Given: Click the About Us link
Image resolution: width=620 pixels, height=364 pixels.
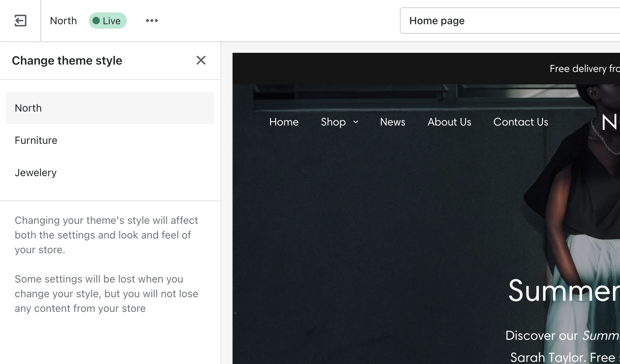Looking at the screenshot, I should (x=449, y=122).
